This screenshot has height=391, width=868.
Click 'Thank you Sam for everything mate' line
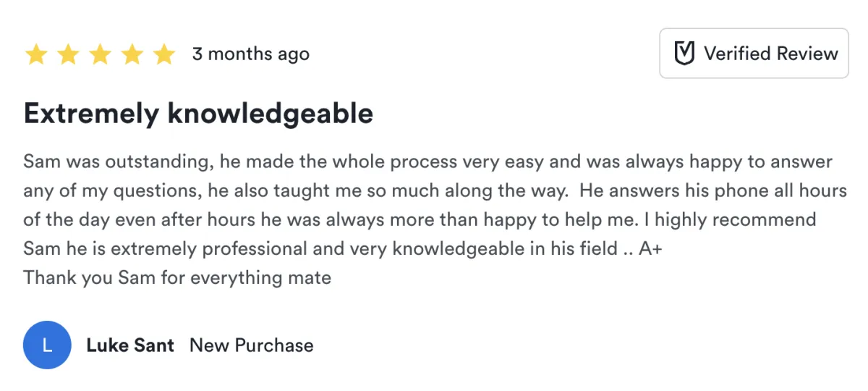pyautogui.click(x=177, y=277)
